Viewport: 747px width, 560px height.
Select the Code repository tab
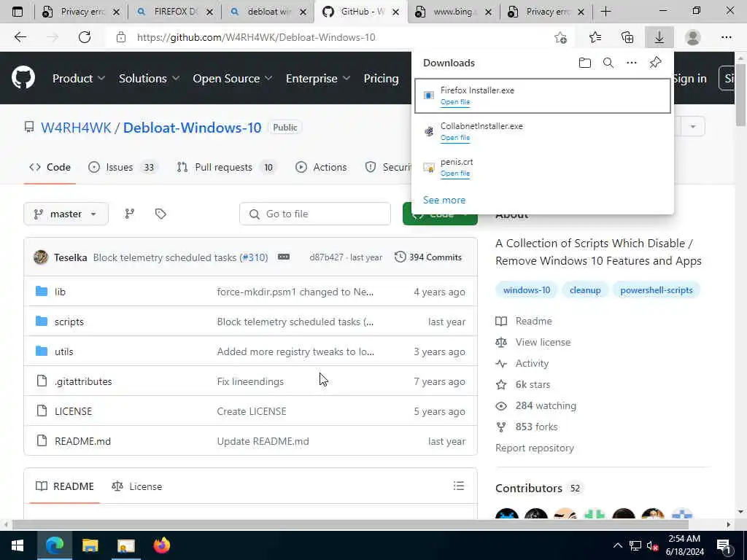click(x=50, y=167)
